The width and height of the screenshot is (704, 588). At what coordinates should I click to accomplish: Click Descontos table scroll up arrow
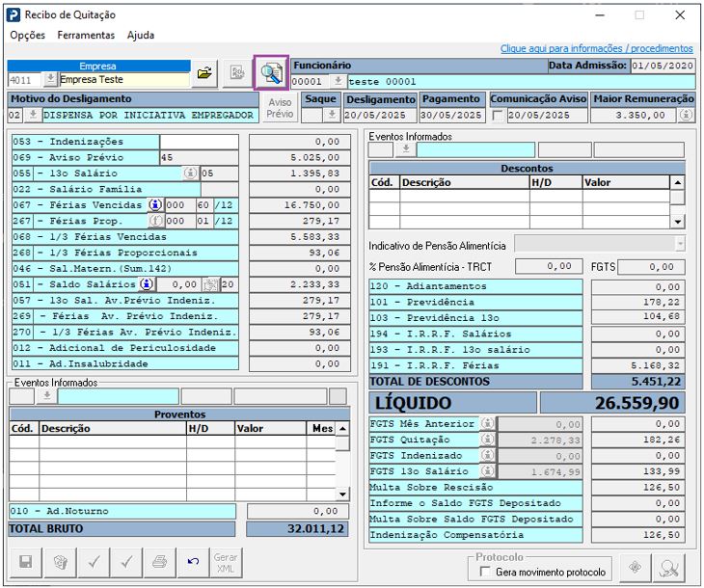[x=677, y=183]
